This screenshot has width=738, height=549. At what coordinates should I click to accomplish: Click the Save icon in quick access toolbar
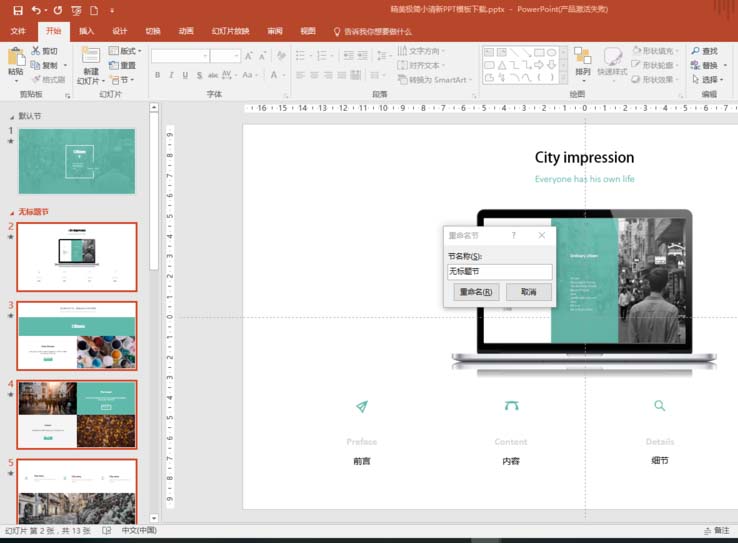17,11
